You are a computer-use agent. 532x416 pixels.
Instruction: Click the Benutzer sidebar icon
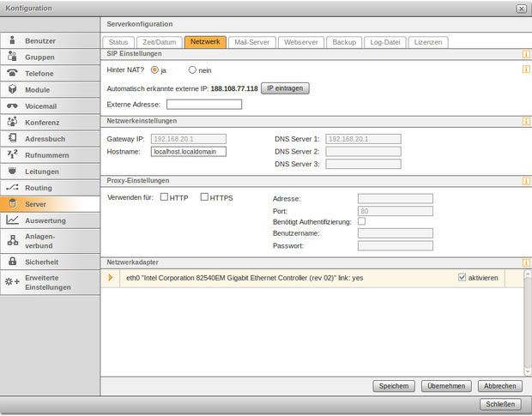tap(12, 40)
